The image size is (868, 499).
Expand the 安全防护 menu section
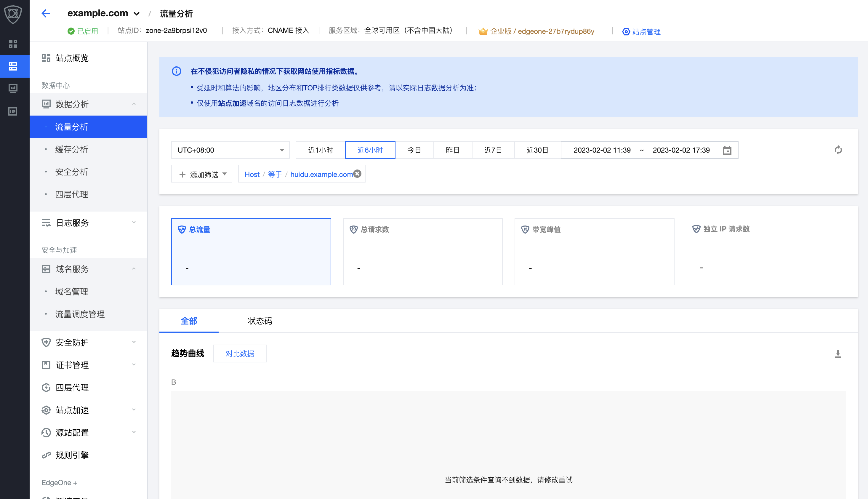134,342
